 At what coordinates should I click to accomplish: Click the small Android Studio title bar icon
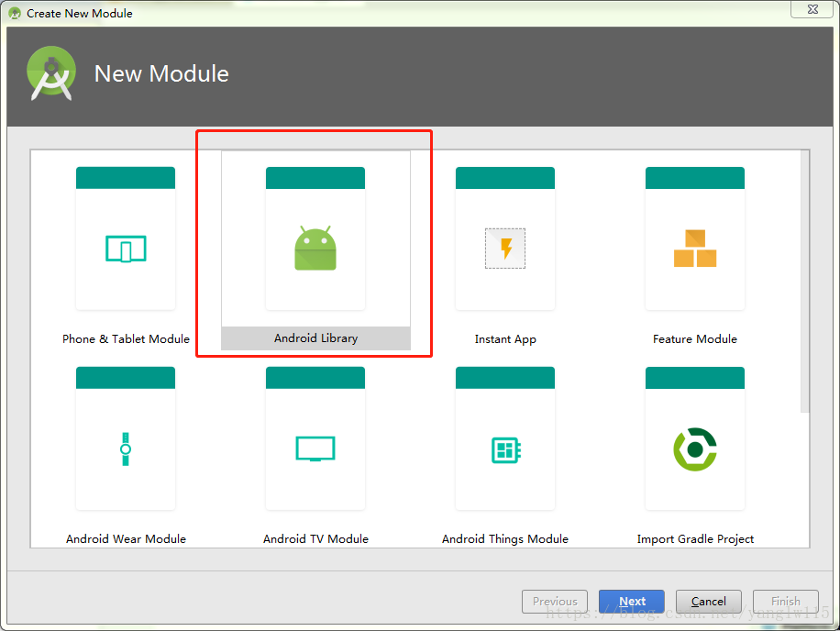15,13
